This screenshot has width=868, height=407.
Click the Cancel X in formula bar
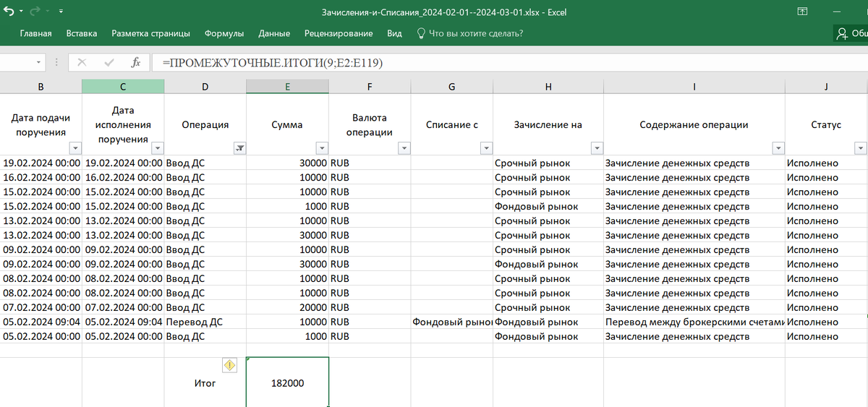pos(82,63)
